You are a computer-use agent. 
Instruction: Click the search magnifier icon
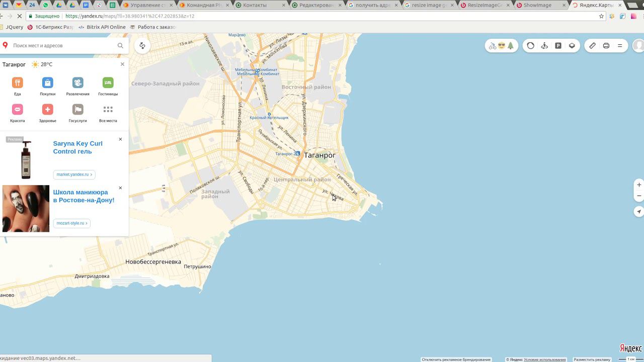[x=120, y=46]
